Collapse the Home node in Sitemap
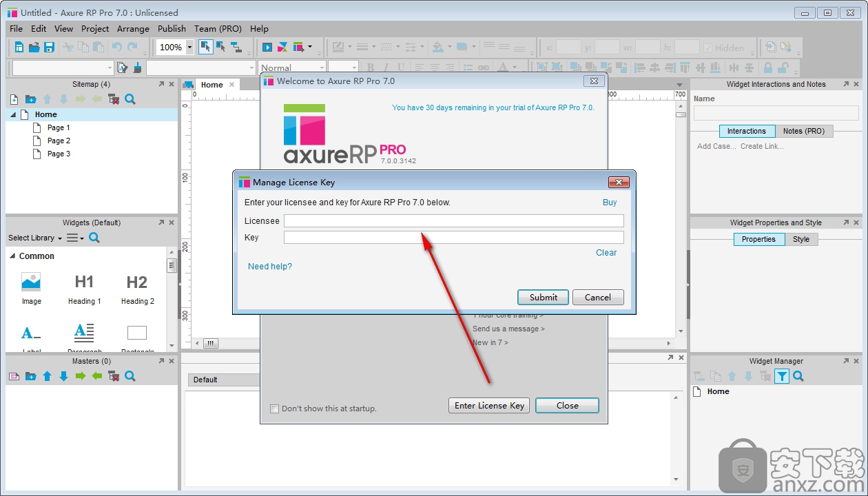This screenshot has height=496, width=868. [x=13, y=114]
